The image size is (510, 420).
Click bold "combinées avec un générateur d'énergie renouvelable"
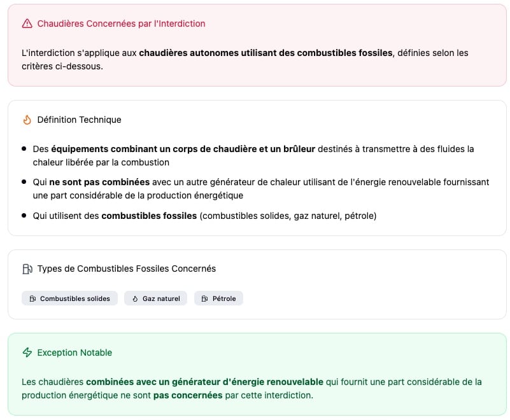point(204,382)
